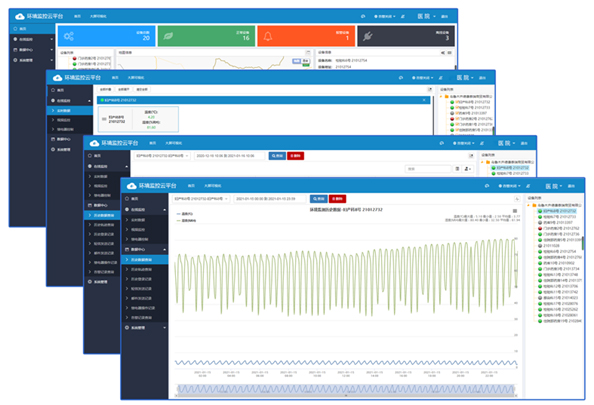Switch to the satellite view on the dashboard map
Image resolution: width=594 pixels, height=405 pixels.
point(306,61)
